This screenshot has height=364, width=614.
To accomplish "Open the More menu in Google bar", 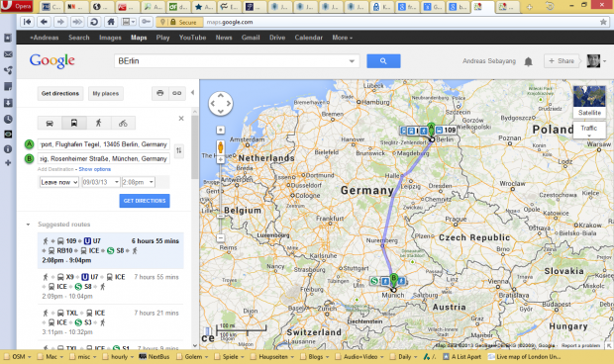I will click(x=343, y=38).
